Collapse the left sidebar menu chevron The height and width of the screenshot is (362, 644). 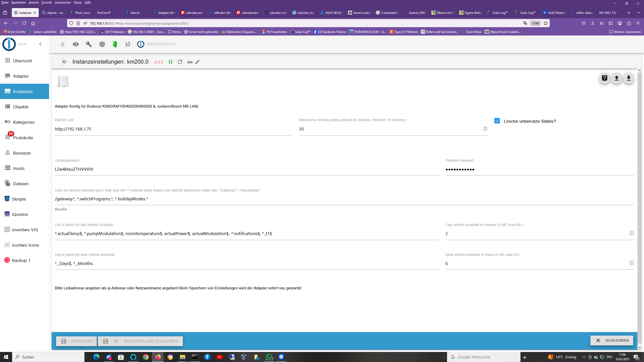pyautogui.click(x=40, y=44)
